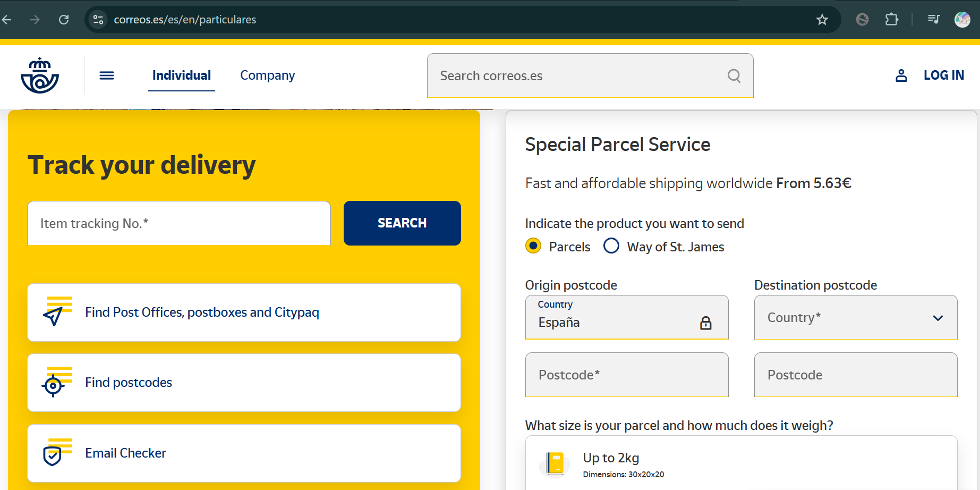Click the shield email checker icon
Image resolution: width=980 pixels, height=490 pixels.
click(x=57, y=452)
